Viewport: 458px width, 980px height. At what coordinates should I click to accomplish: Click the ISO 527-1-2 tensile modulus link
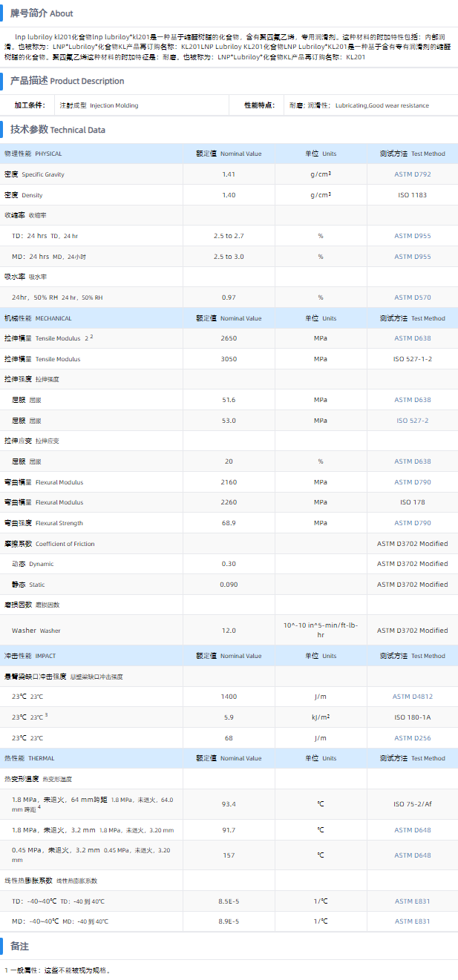tap(412, 359)
